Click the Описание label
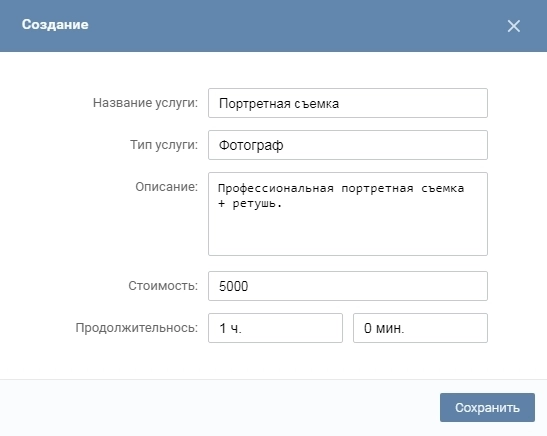The width and height of the screenshot is (547, 436). point(166,187)
